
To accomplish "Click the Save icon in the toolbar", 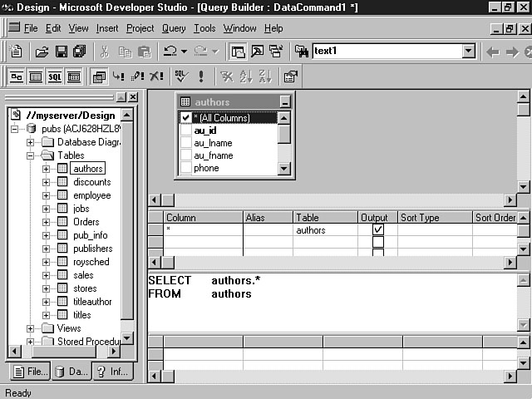I will (x=61, y=52).
